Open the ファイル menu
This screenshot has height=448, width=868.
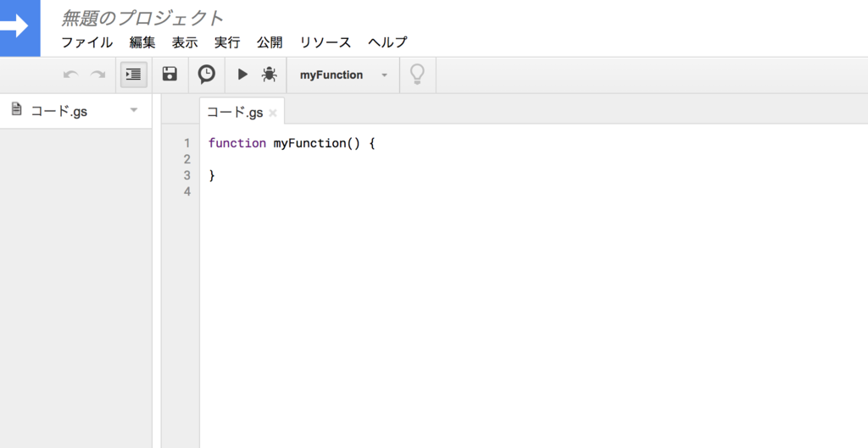click(x=87, y=42)
